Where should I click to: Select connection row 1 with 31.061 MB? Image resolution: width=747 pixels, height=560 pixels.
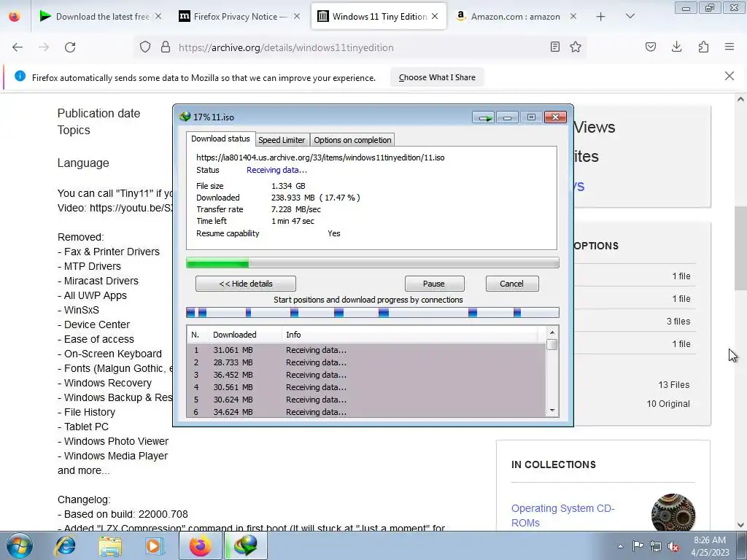366,350
